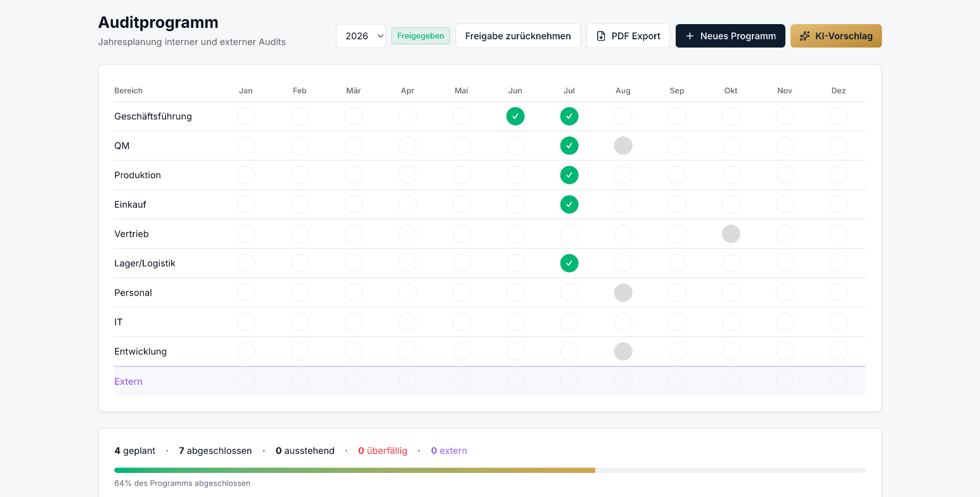The image size is (980, 497).
Task: Create a program with Neues Programm
Action: coord(730,36)
